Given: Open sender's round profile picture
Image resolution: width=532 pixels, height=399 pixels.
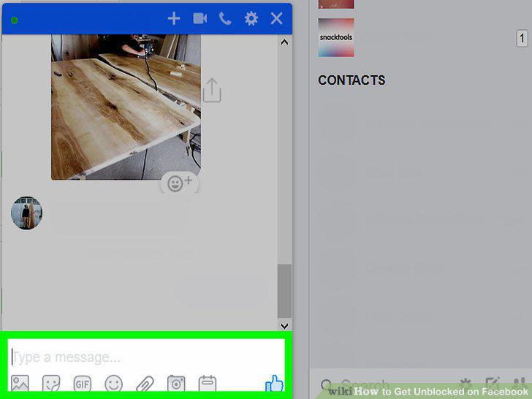Looking at the screenshot, I should [26, 213].
